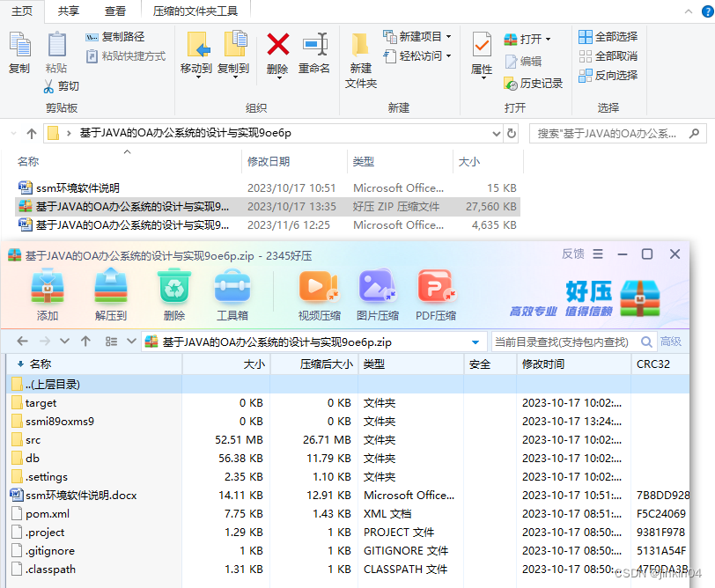Open the HaoZip archive path dropdown

475,342
